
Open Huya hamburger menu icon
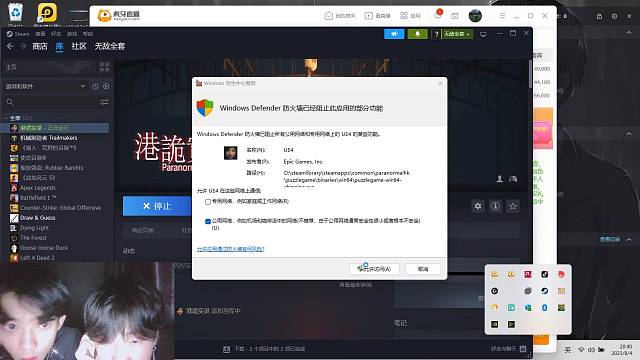[x=502, y=16]
